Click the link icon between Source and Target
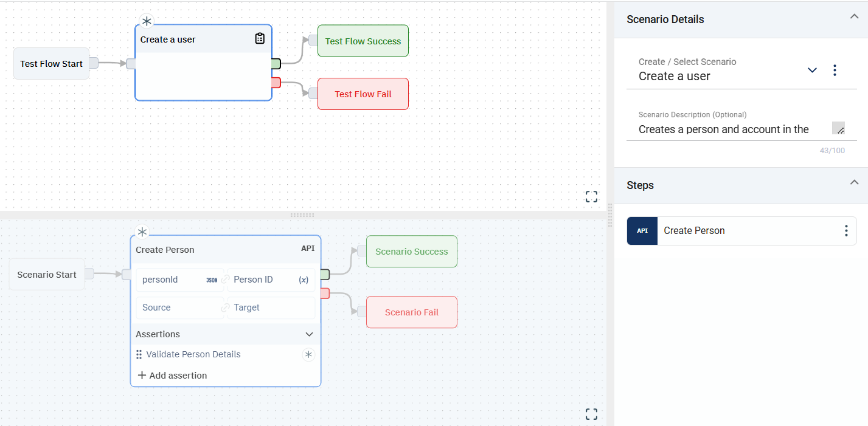 pyautogui.click(x=225, y=307)
